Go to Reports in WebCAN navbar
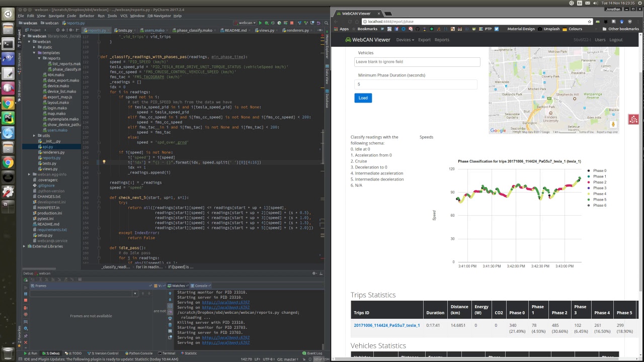This screenshot has width=644, height=362. [x=442, y=40]
